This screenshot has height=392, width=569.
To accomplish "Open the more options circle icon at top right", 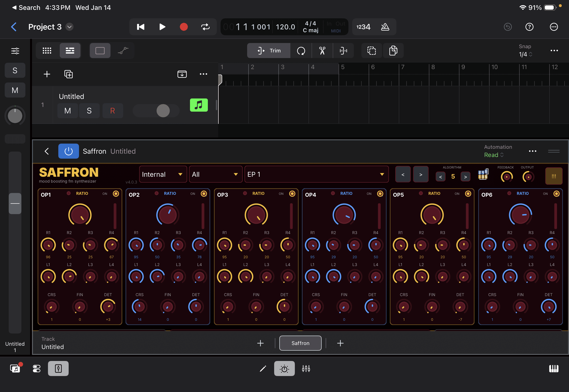I will (554, 27).
